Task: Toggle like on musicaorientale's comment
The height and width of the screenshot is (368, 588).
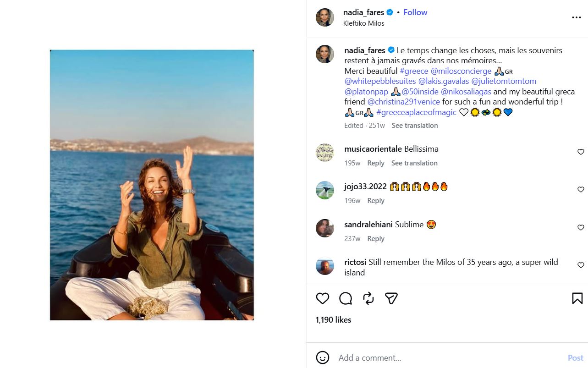Action: pyautogui.click(x=581, y=152)
